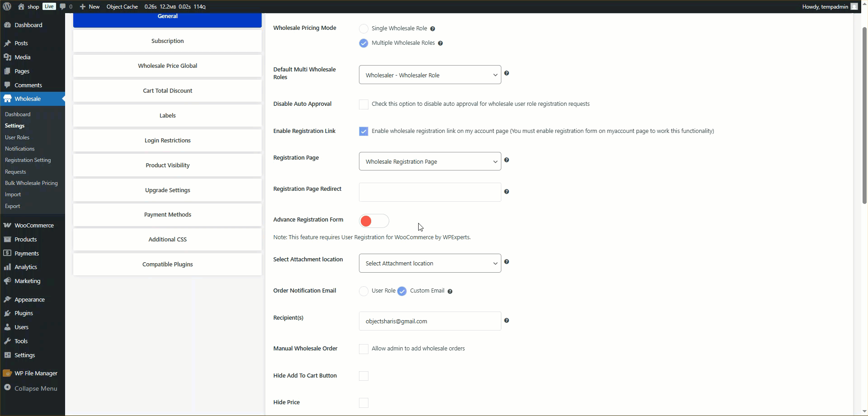Click the Analytics bar chart icon
Screen dimensions: 868x416
point(7,267)
